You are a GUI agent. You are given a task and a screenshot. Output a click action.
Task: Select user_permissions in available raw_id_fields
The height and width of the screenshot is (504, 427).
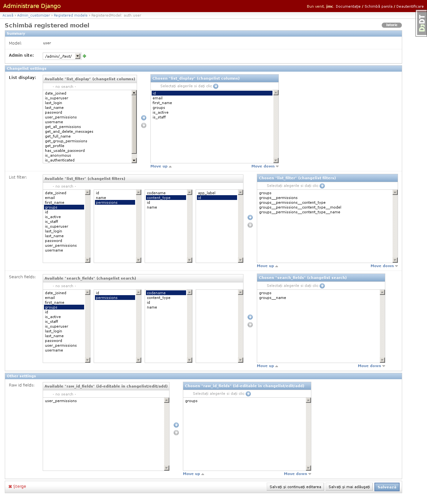pos(104,401)
